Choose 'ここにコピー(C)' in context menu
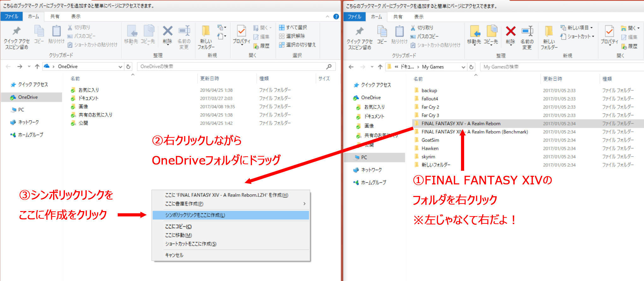This screenshot has width=644, height=281. click(x=231, y=227)
